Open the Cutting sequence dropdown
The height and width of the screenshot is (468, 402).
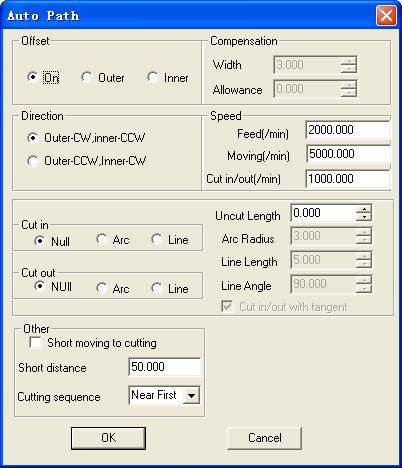point(191,395)
